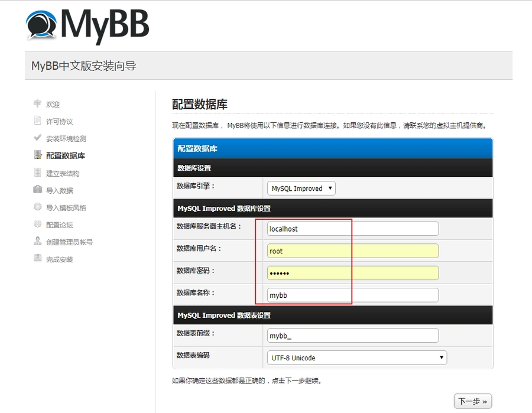532x413 pixels.
Task: Click into the 数据库密码 password field
Action: [x=353, y=273]
